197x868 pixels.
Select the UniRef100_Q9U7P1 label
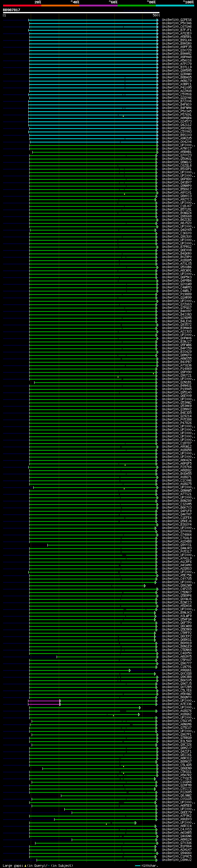176,734
